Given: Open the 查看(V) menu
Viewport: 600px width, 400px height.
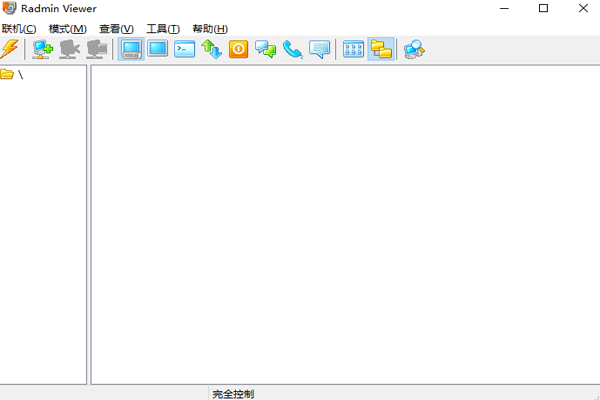Looking at the screenshot, I should tap(116, 29).
